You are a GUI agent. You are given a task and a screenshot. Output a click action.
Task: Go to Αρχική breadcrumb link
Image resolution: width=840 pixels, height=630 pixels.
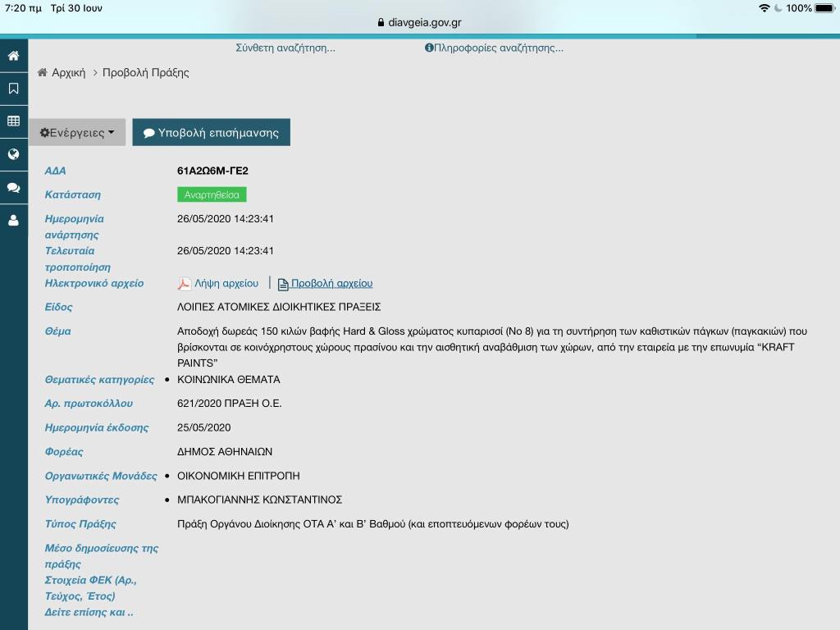[x=68, y=72]
